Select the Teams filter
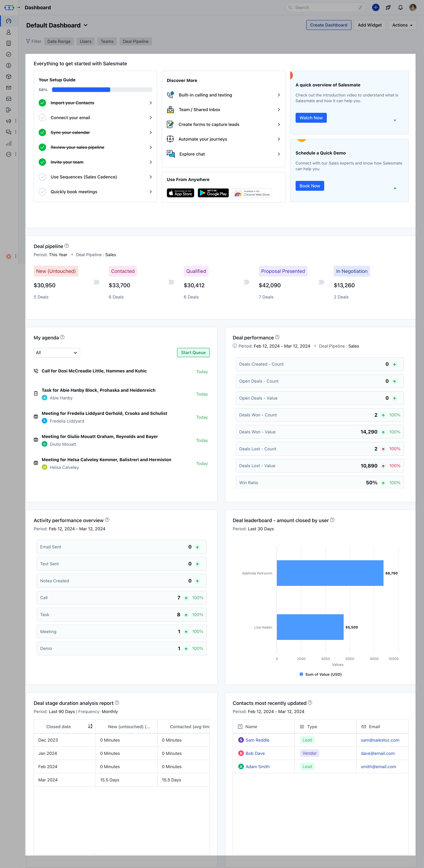 107,42
